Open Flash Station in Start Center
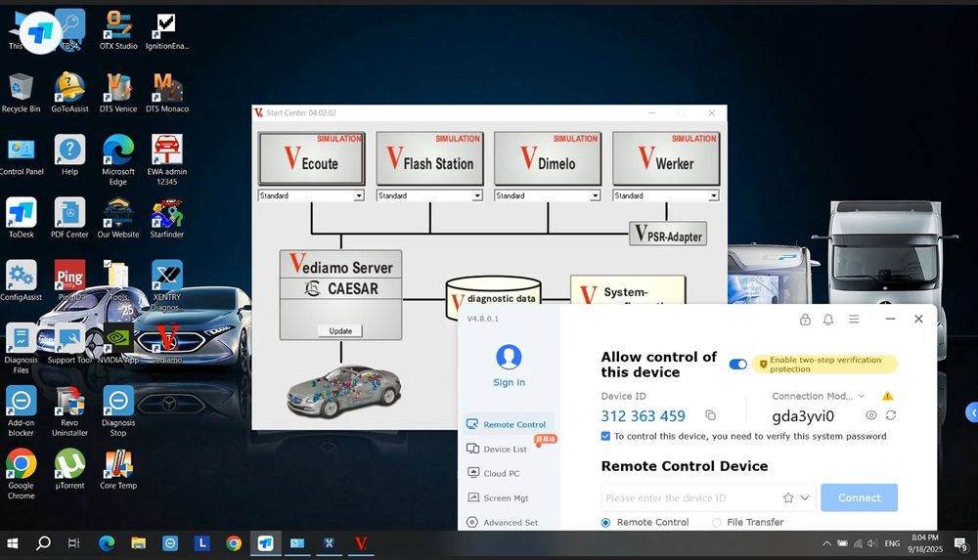The height and width of the screenshot is (560, 978). (429, 157)
